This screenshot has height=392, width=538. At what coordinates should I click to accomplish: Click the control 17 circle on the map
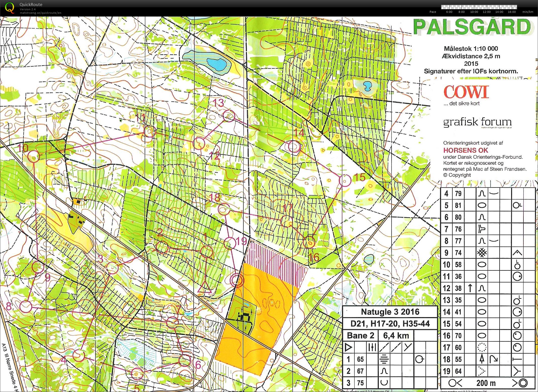pos(287,221)
